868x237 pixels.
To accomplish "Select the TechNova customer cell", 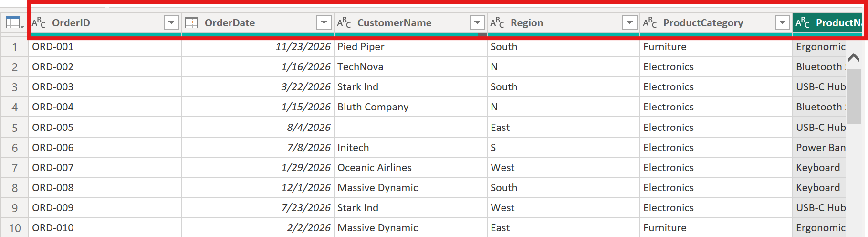I will pos(411,67).
